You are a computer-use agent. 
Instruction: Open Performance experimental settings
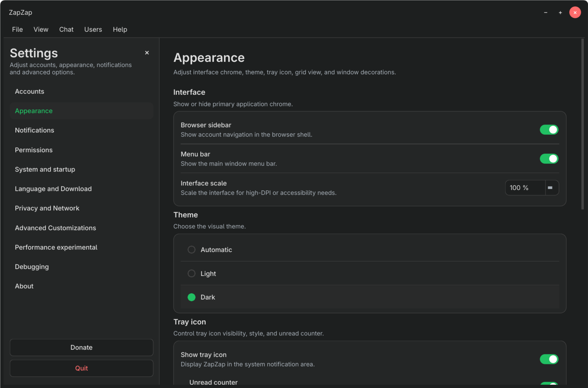(81, 247)
